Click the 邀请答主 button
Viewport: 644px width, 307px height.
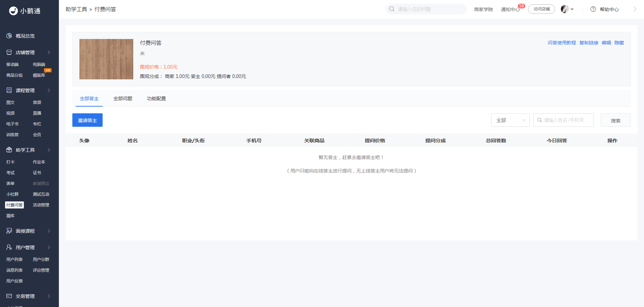[87, 120]
